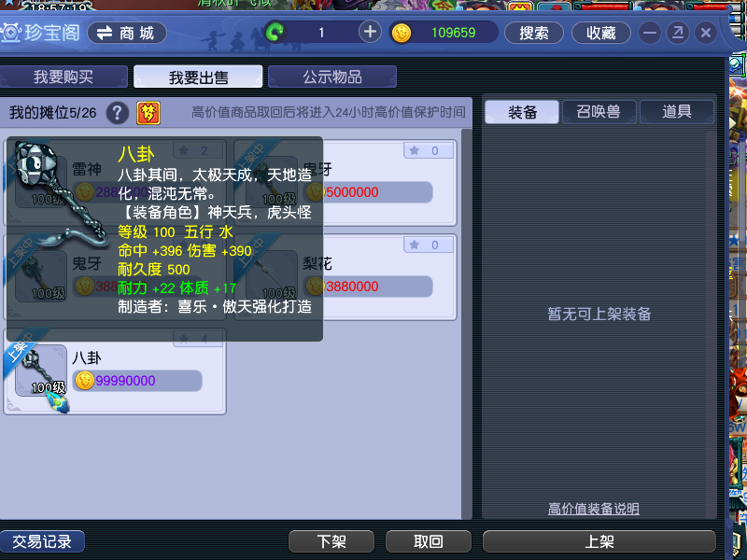The image size is (747, 560).
Task: Click the green jade currency icon
Action: [275, 33]
